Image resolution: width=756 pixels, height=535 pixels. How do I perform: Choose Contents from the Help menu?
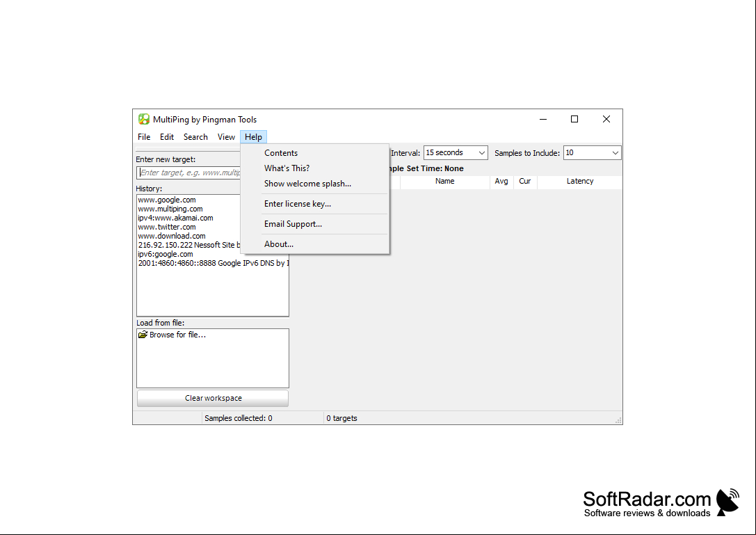tap(315, 153)
